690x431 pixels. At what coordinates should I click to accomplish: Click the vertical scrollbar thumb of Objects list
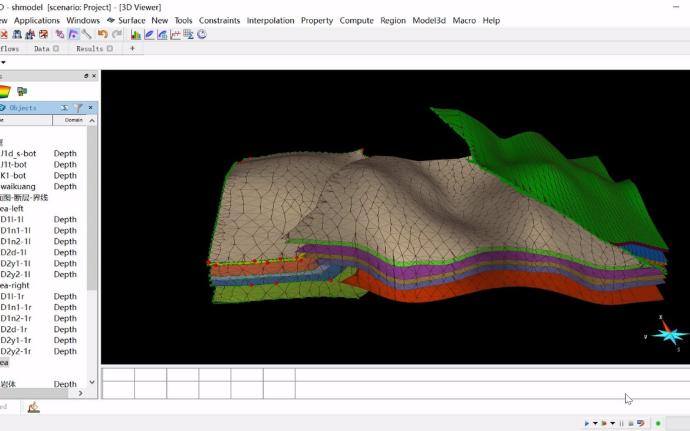tap(92, 208)
